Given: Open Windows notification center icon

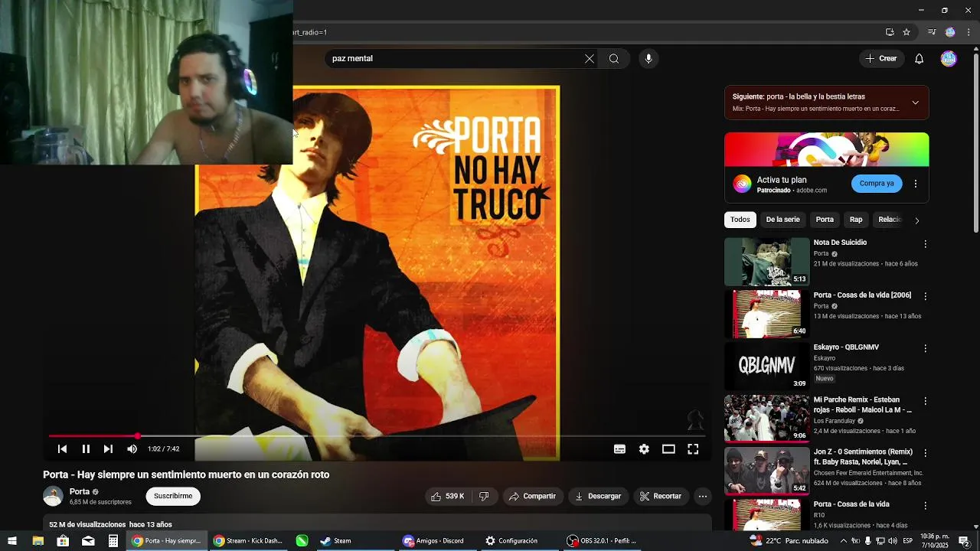Looking at the screenshot, I should point(964,540).
